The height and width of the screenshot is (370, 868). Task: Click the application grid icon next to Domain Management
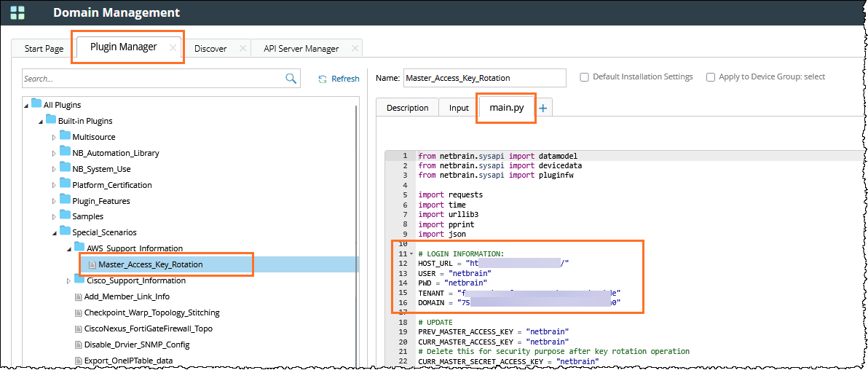[17, 12]
